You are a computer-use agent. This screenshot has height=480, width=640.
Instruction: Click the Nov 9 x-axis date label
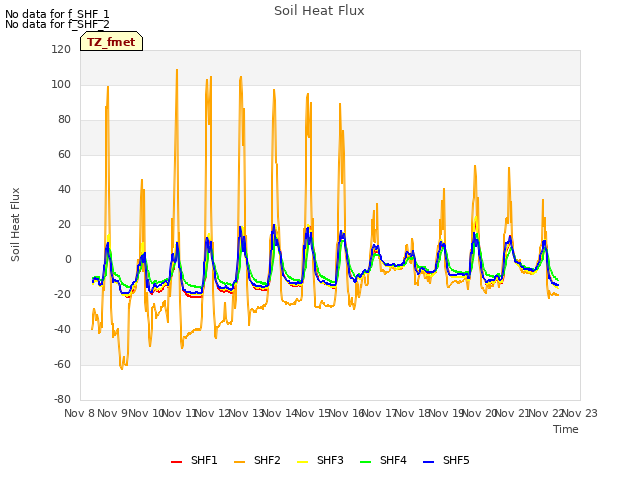point(113,413)
